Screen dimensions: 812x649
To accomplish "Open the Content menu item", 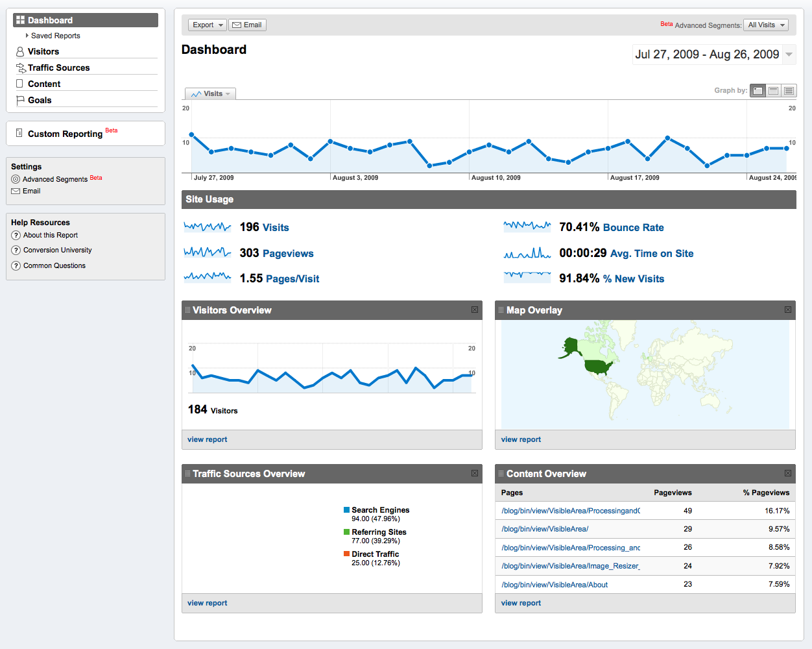I will [x=44, y=84].
